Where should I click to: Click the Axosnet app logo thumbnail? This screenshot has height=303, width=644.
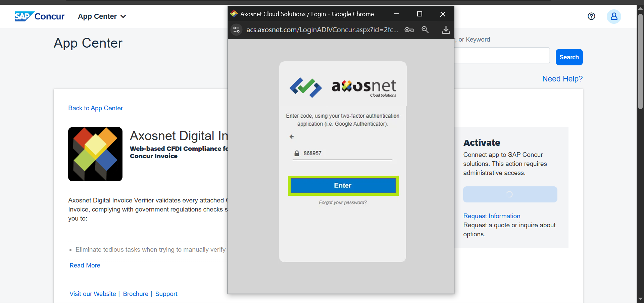[x=95, y=154]
